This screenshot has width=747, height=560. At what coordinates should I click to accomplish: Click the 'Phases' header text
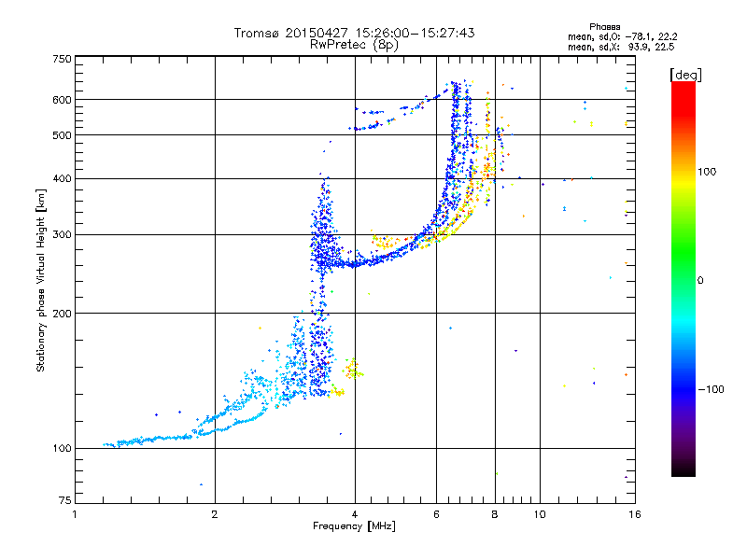pyautogui.click(x=604, y=27)
